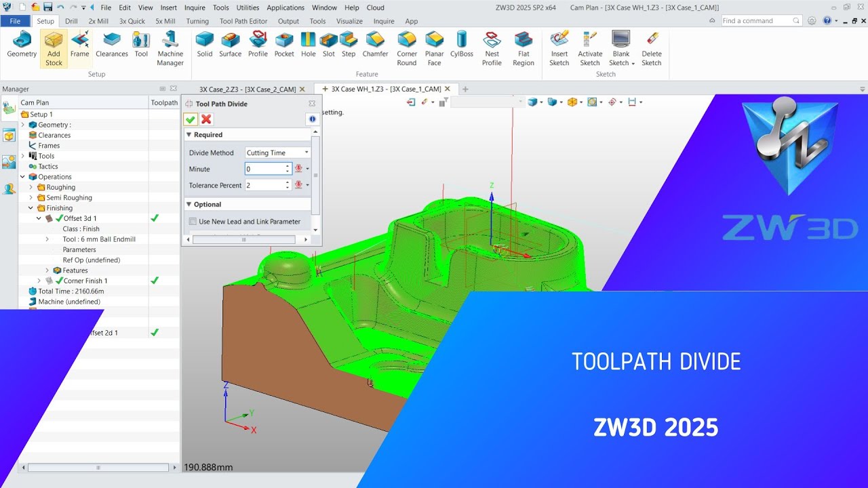The width and height of the screenshot is (868, 488).
Task: Click the Tolerance Percent input field
Action: (264, 185)
